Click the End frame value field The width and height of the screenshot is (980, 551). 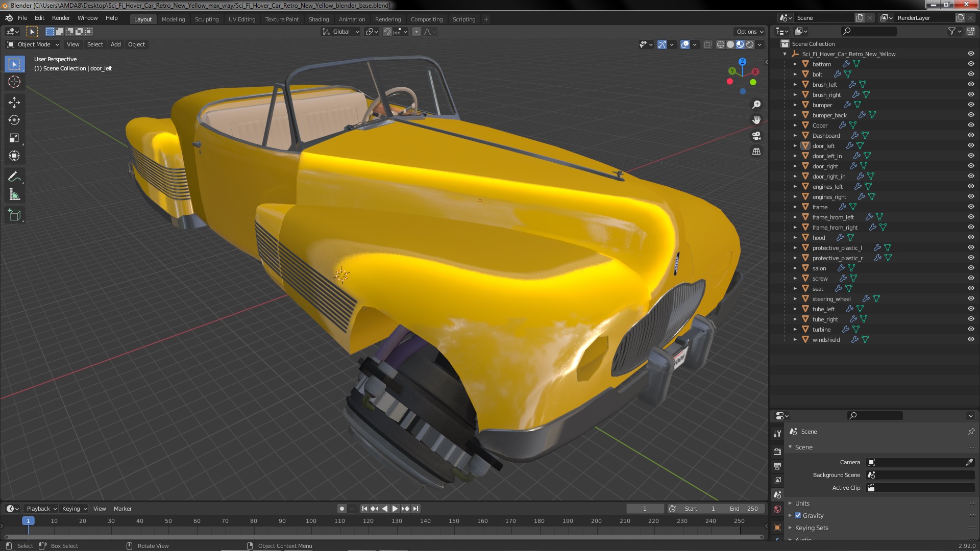[x=744, y=509]
